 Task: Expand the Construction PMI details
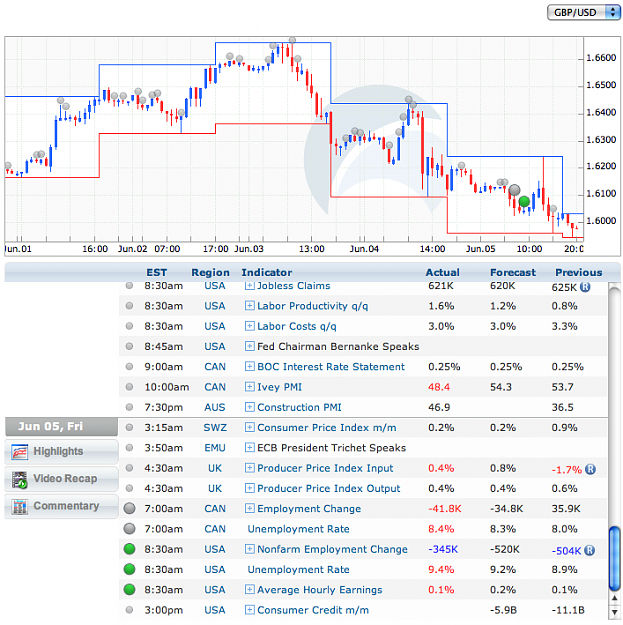coord(250,407)
